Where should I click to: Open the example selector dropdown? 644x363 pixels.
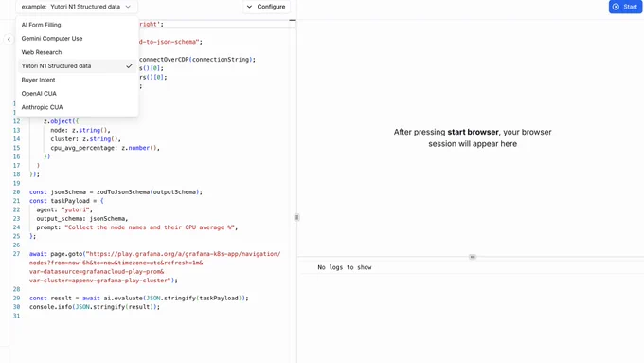[x=77, y=7]
